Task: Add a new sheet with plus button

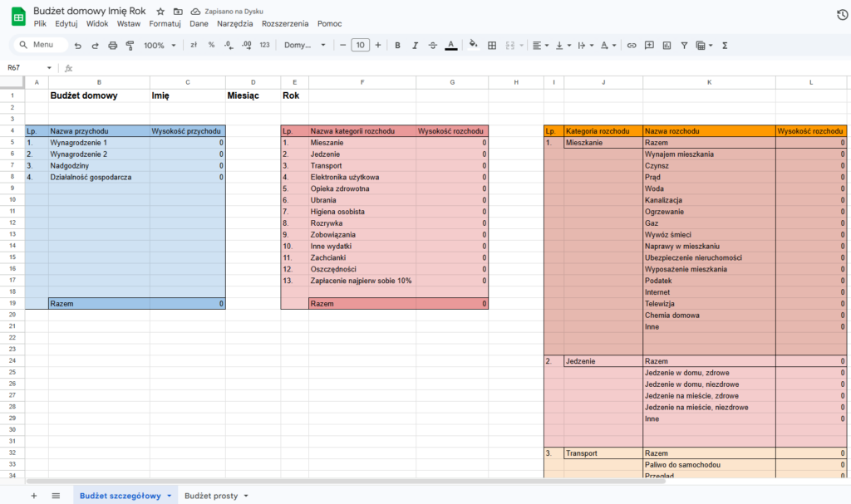Action: point(34,496)
